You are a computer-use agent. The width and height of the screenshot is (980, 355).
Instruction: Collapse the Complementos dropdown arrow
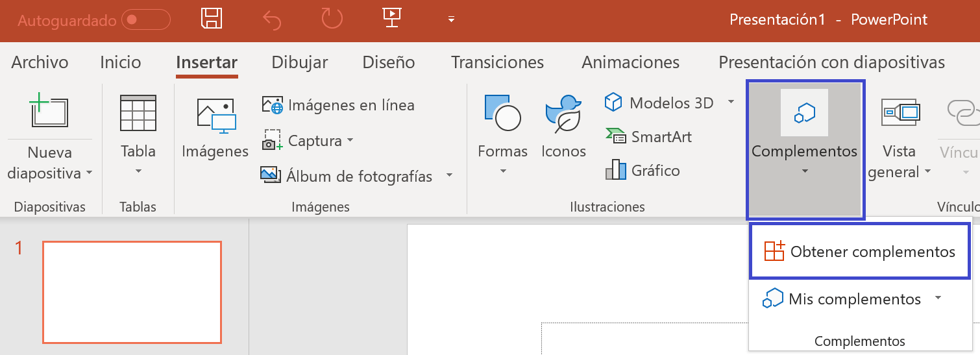click(x=805, y=172)
